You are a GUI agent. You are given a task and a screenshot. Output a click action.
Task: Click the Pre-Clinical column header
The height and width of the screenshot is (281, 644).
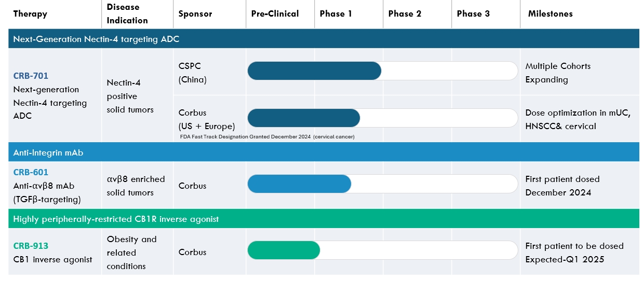[x=275, y=14]
